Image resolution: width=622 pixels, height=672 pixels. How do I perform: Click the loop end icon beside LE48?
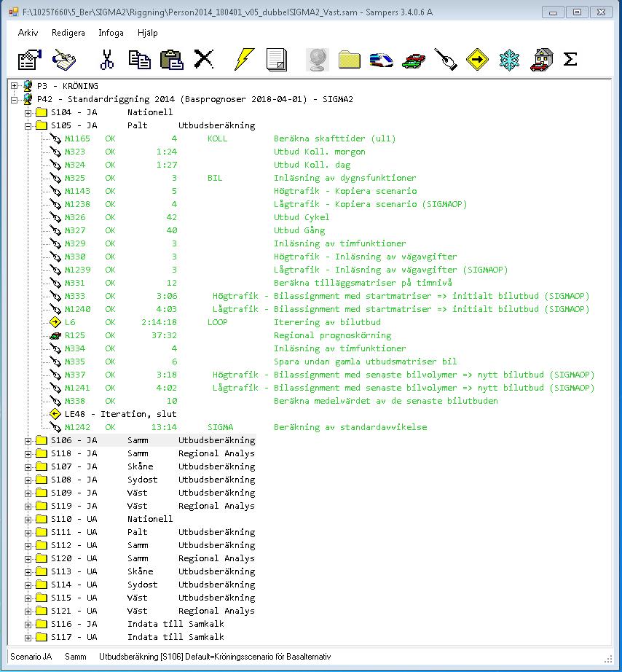click(x=55, y=414)
